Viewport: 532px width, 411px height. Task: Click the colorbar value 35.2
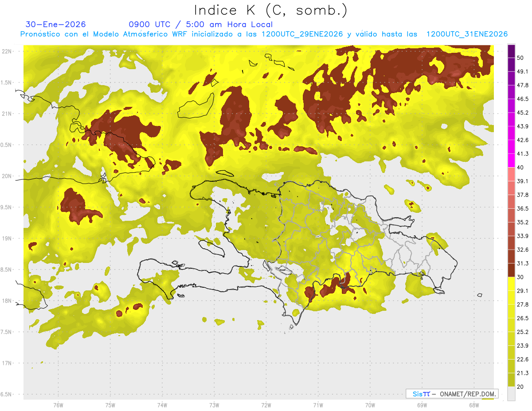point(523,222)
